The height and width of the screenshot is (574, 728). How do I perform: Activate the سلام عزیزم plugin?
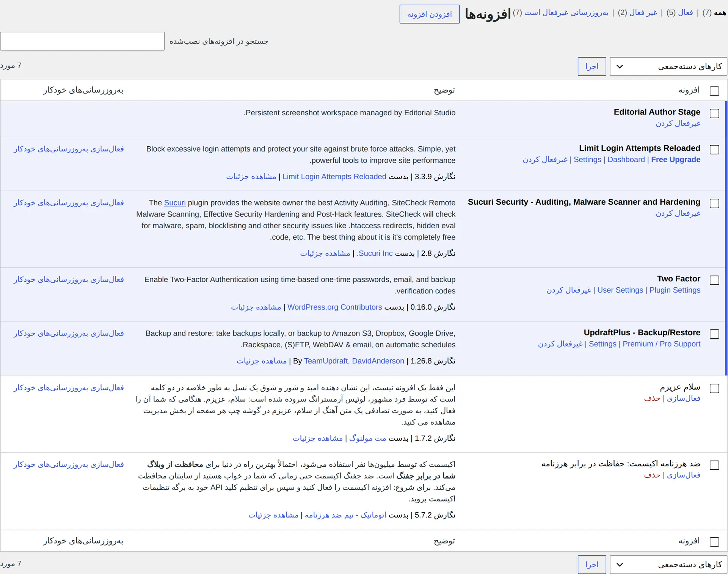683,398
